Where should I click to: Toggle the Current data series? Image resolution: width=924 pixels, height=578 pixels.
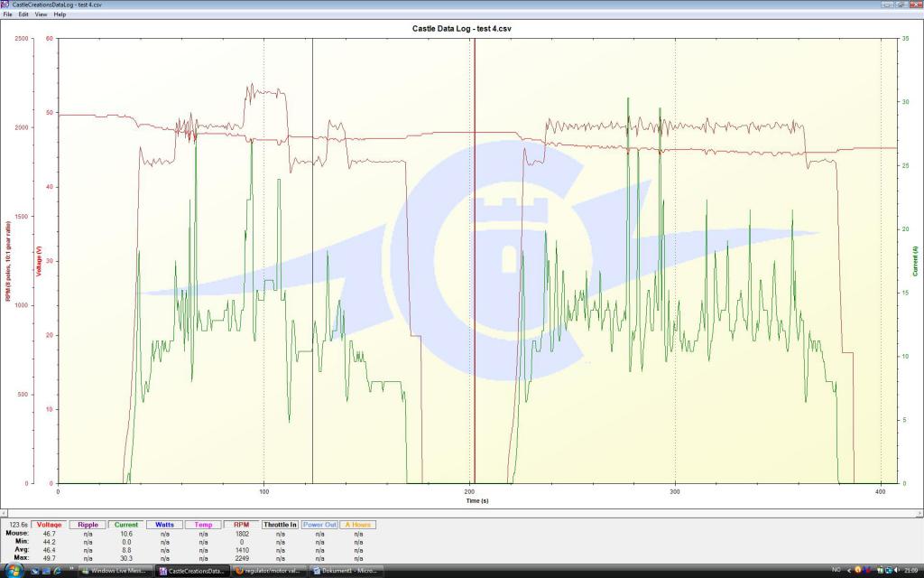[x=126, y=525]
